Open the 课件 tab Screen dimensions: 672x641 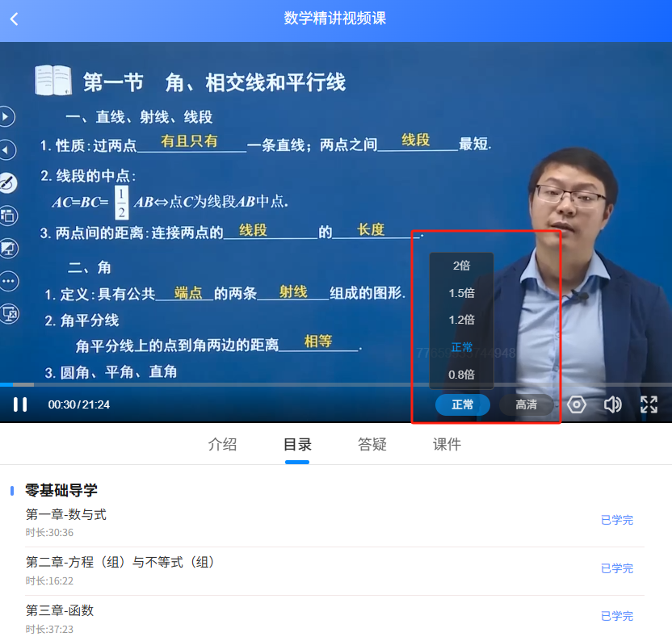(x=447, y=445)
